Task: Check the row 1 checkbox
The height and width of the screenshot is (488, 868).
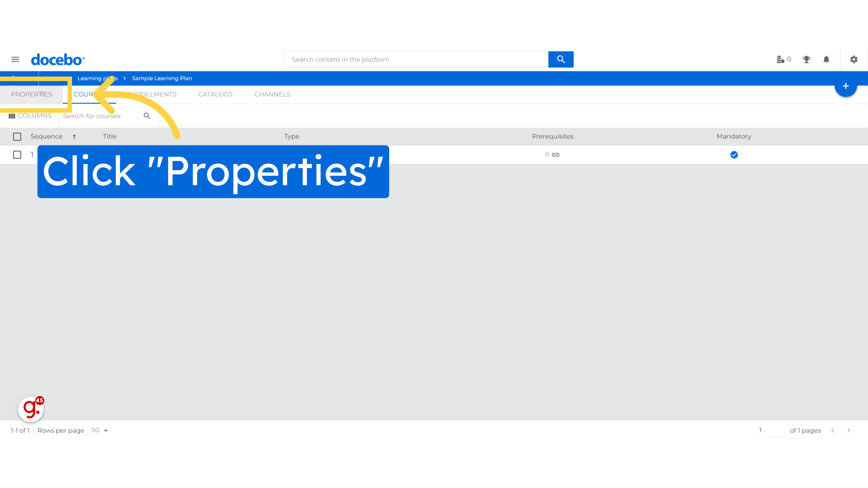Action: tap(17, 155)
